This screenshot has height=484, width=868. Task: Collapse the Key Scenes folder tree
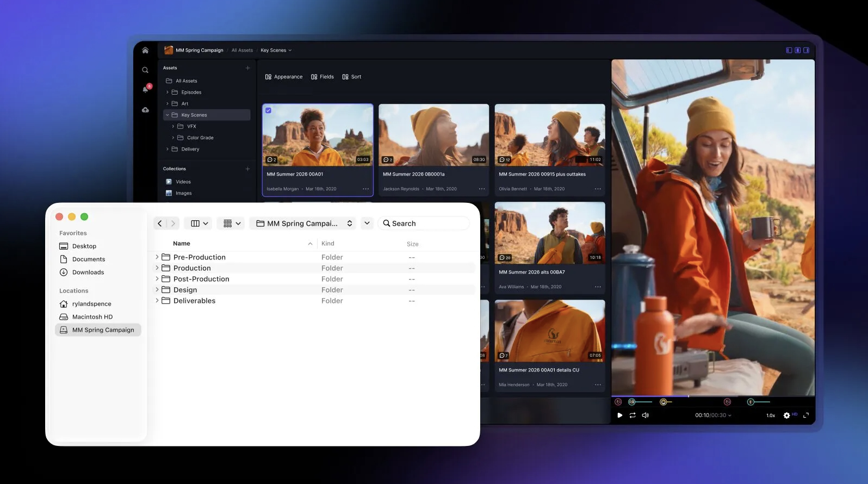pos(168,115)
